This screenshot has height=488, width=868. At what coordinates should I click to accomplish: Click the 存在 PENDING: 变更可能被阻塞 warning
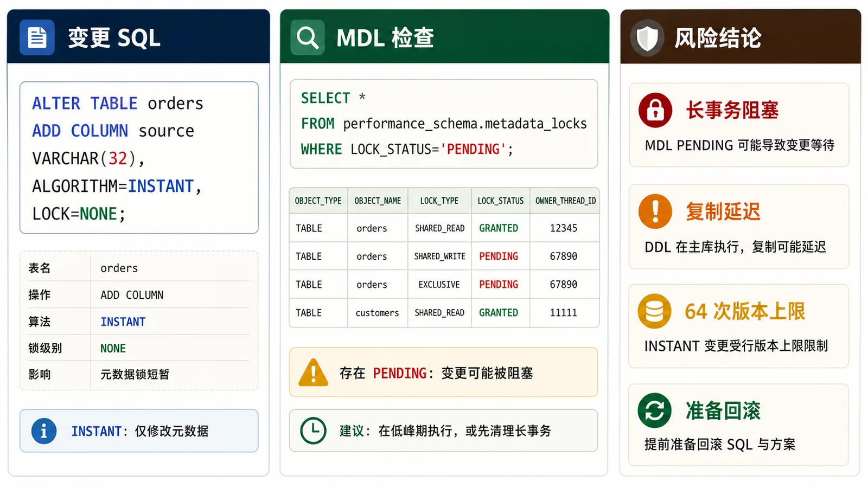444,373
